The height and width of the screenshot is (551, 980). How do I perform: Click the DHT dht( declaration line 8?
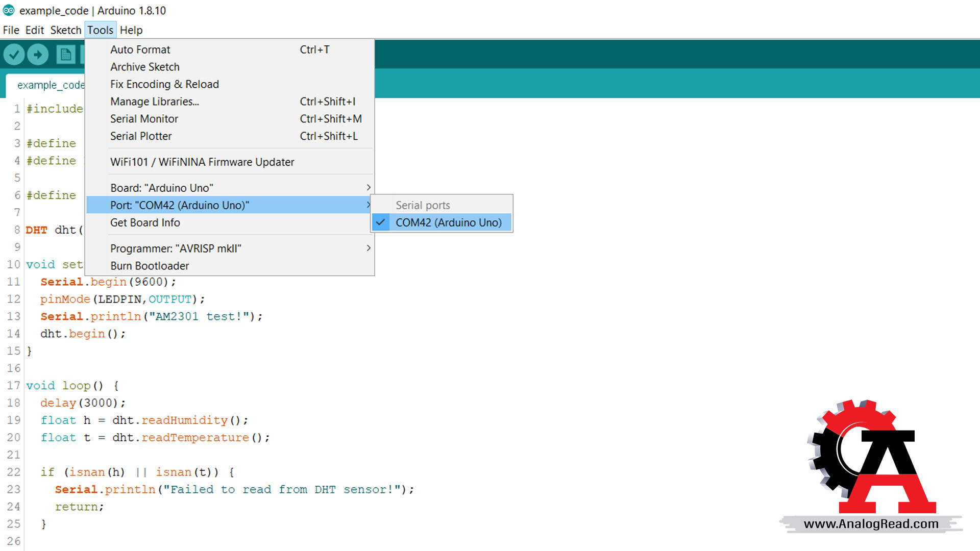coord(54,230)
